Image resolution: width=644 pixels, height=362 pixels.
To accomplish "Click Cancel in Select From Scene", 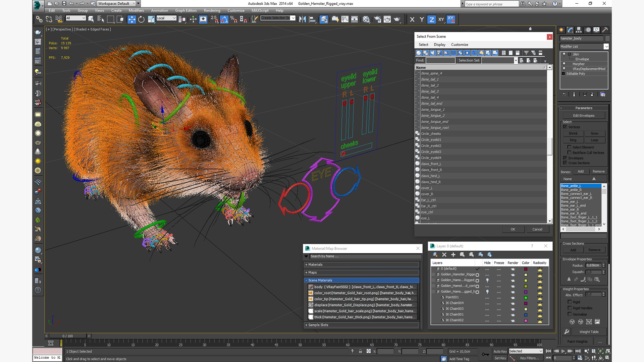I will (537, 229).
